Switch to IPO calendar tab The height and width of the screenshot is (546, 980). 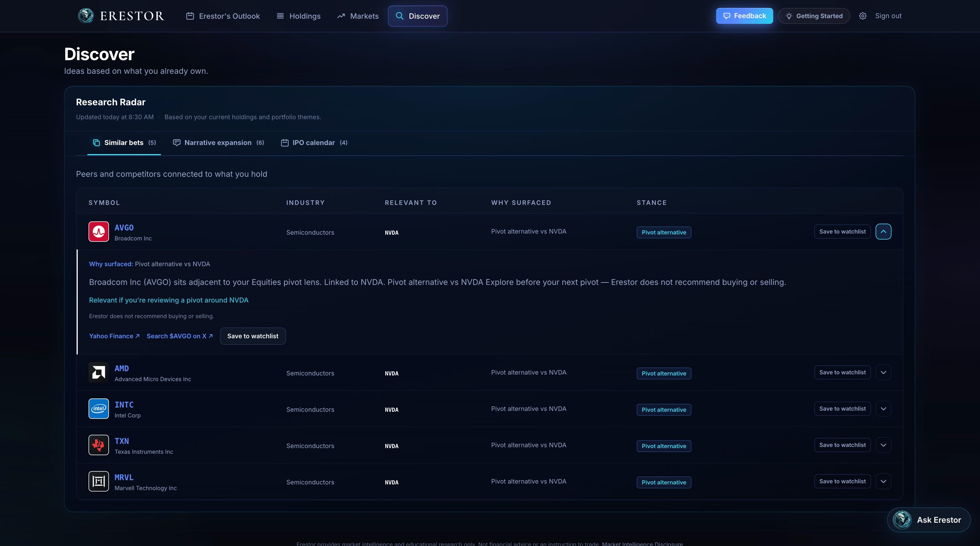[314, 143]
